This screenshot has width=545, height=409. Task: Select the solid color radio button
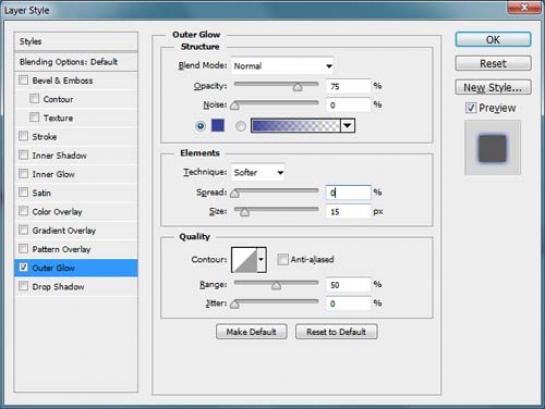tap(201, 126)
